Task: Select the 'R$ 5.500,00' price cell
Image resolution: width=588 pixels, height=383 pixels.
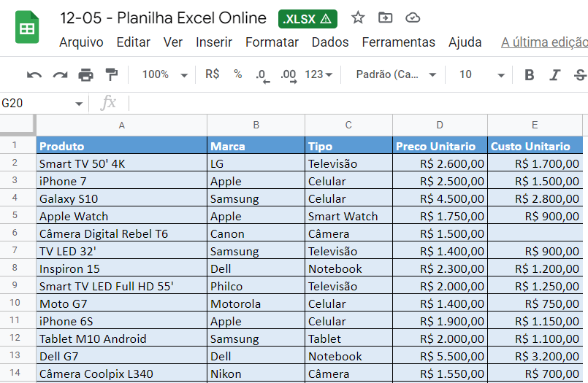Action: point(440,356)
